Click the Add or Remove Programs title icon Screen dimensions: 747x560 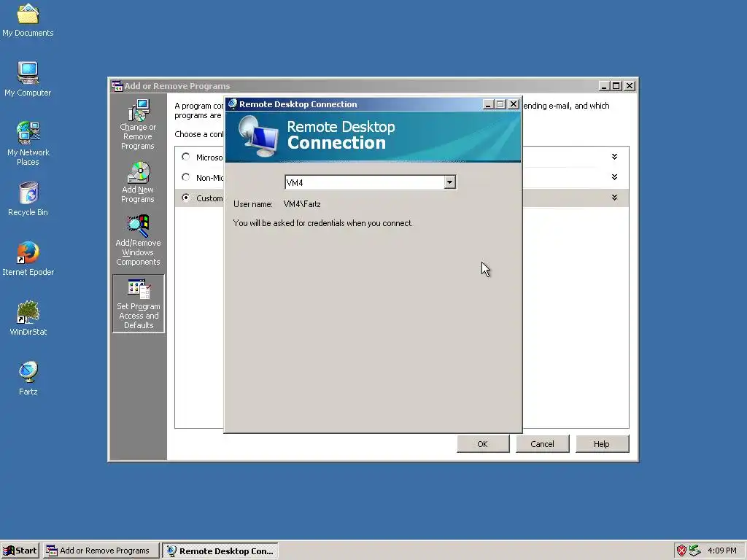tap(117, 86)
